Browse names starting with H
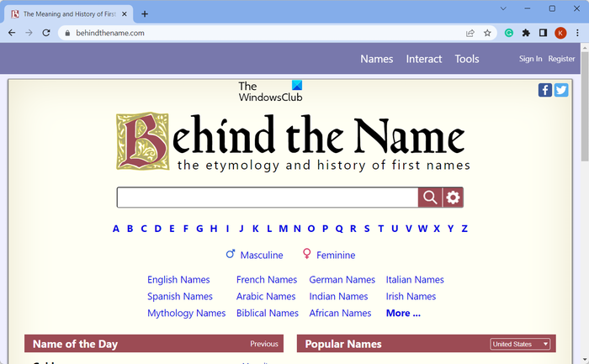589x364 pixels. click(214, 229)
